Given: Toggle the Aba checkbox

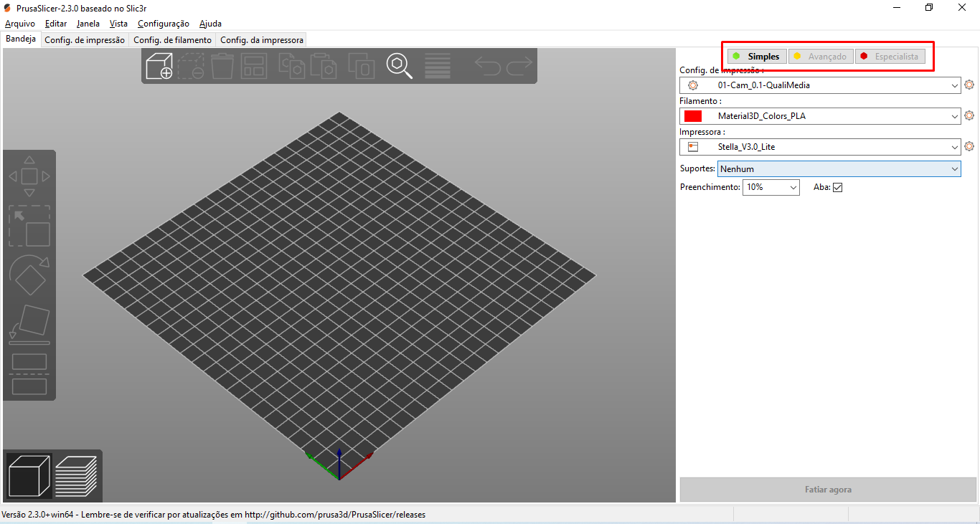Looking at the screenshot, I should point(837,187).
